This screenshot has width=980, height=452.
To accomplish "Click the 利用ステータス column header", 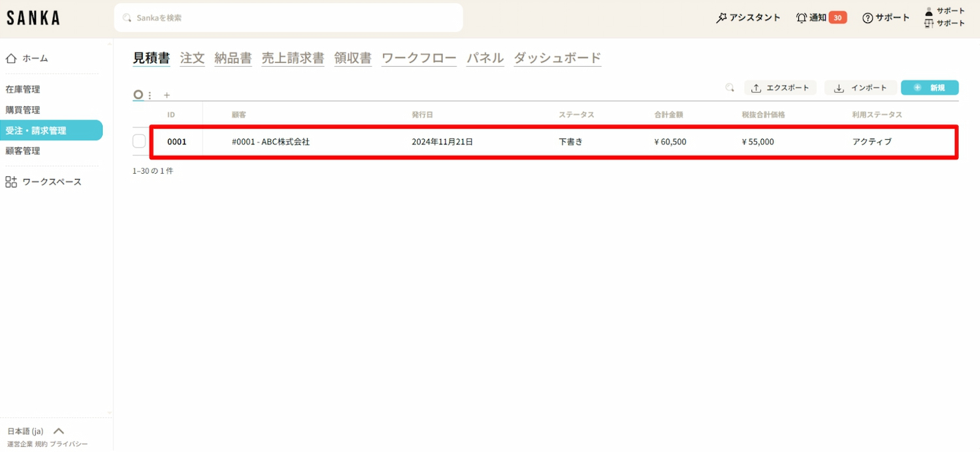I will click(877, 115).
